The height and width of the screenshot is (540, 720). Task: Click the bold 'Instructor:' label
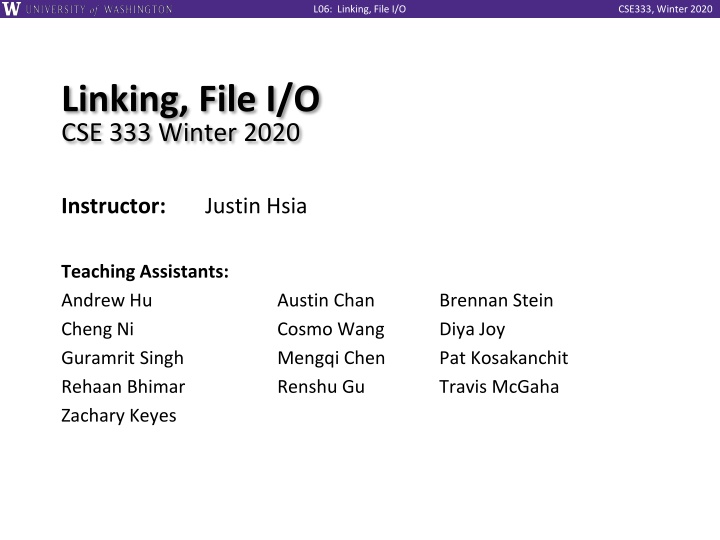coord(113,206)
